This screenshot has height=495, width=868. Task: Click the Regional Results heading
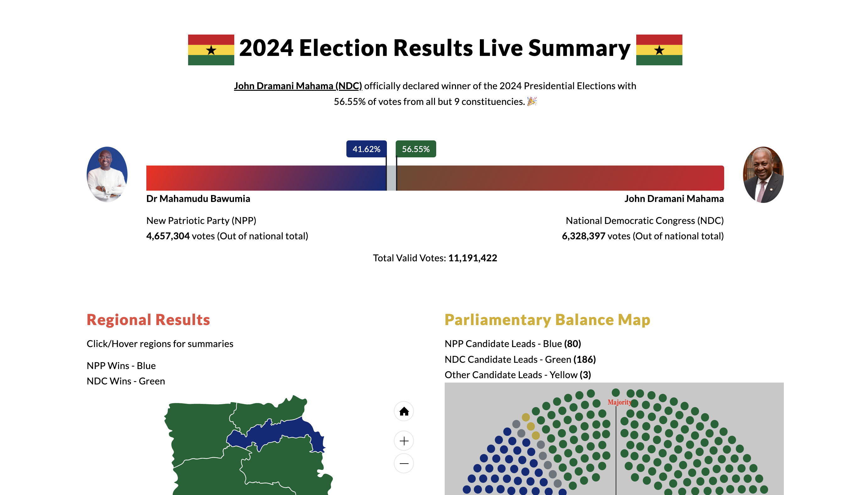(x=148, y=320)
